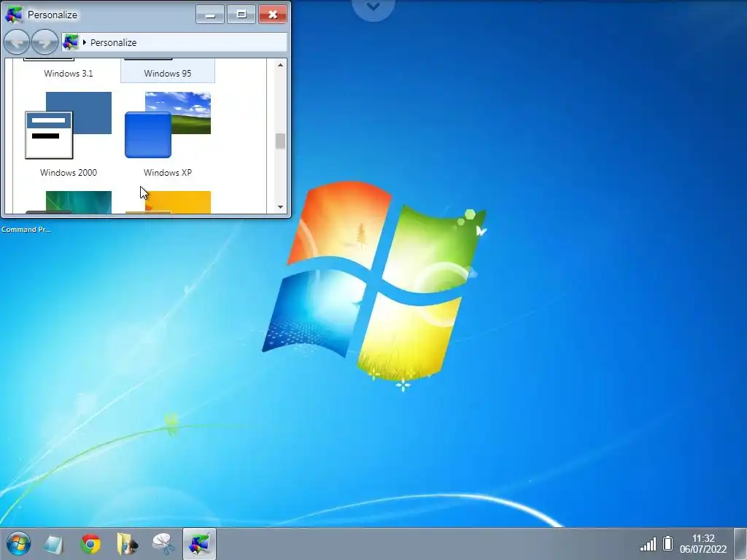Minimize the Personalize window
747x560 pixels.
click(x=209, y=15)
